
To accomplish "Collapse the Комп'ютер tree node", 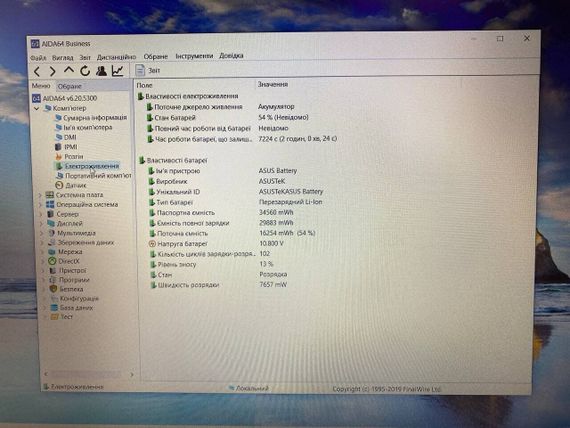I will (36, 108).
